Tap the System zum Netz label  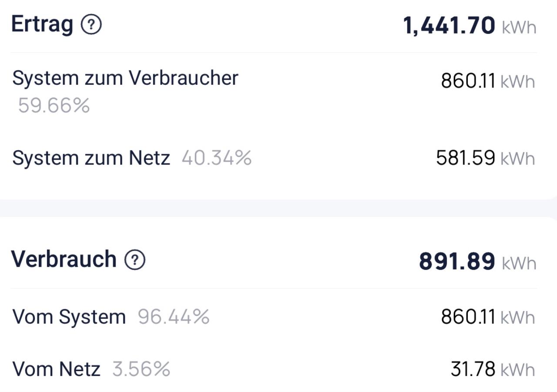coord(91,158)
